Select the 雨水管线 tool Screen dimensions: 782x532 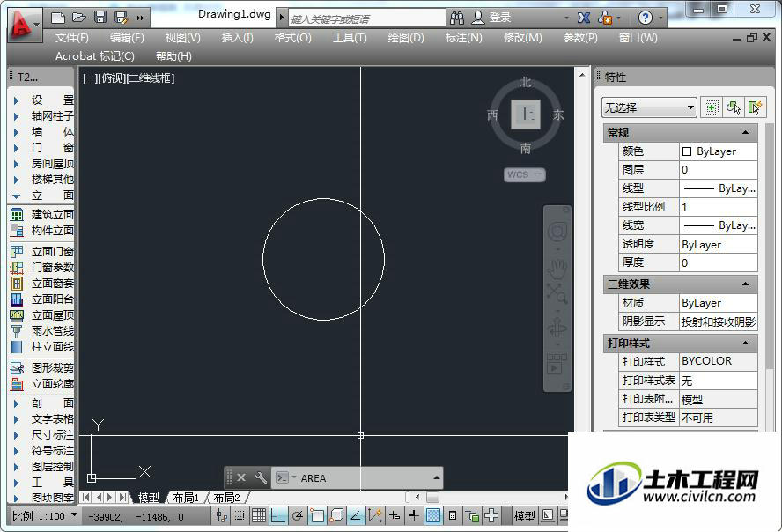(x=42, y=331)
